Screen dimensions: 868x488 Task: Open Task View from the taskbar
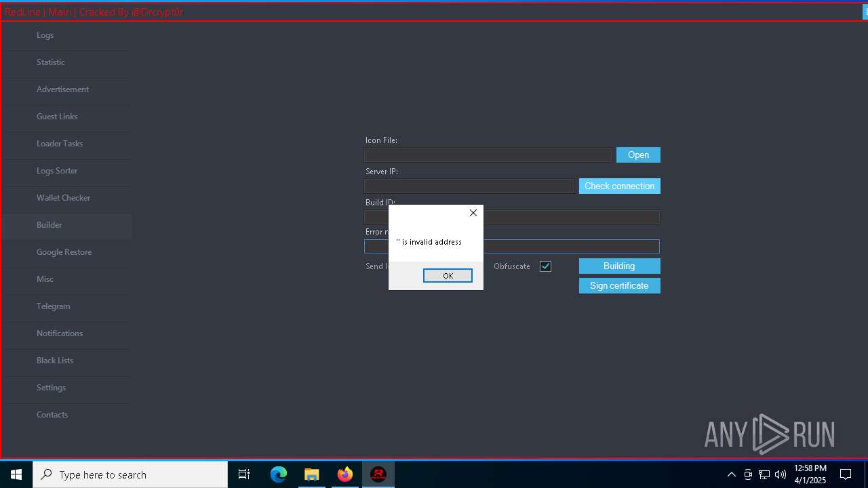[244, 474]
